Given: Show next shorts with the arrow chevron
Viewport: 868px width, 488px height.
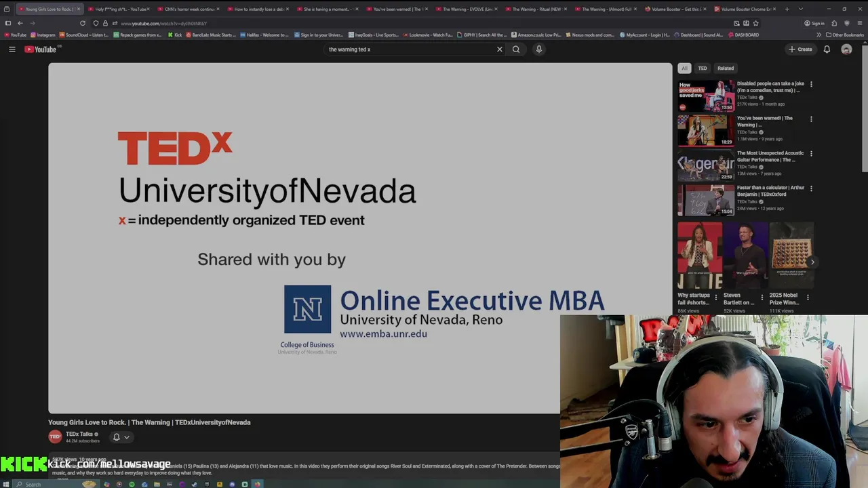Looking at the screenshot, I should click(812, 262).
